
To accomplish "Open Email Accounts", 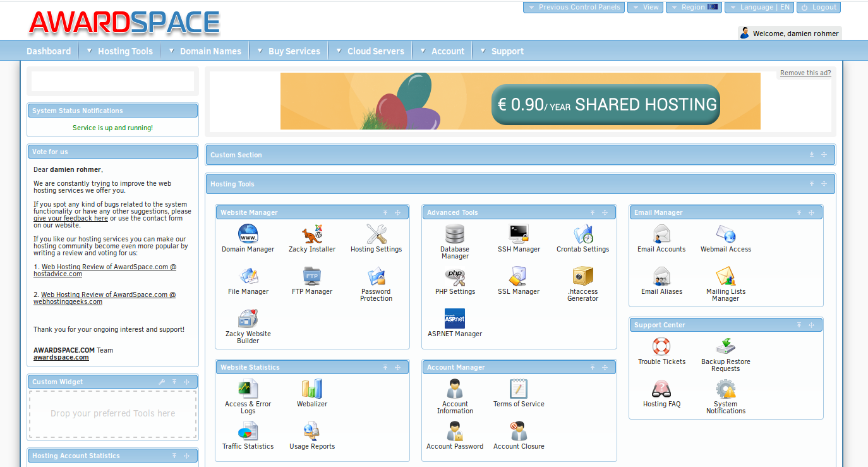I will (x=661, y=239).
